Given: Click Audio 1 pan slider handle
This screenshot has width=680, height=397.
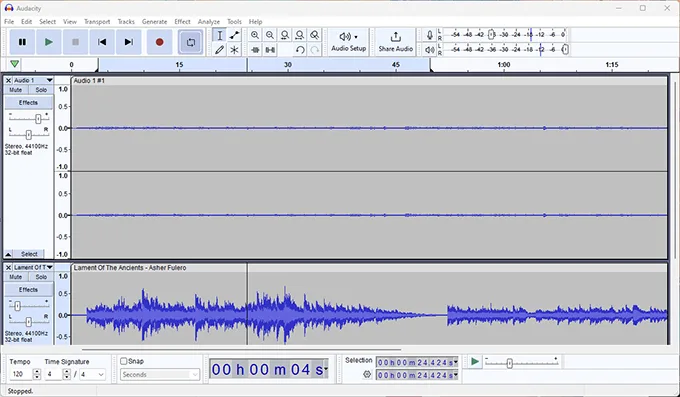Looking at the screenshot, I should pos(29,135).
